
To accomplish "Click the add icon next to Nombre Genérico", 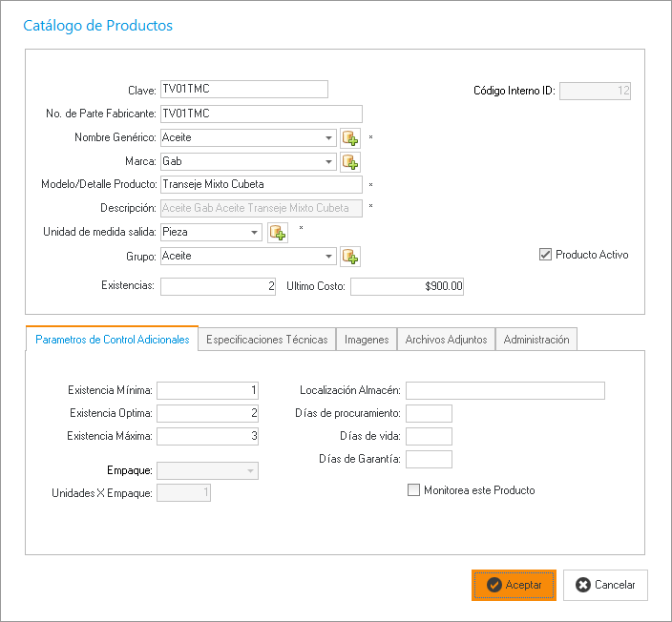I will (x=350, y=138).
